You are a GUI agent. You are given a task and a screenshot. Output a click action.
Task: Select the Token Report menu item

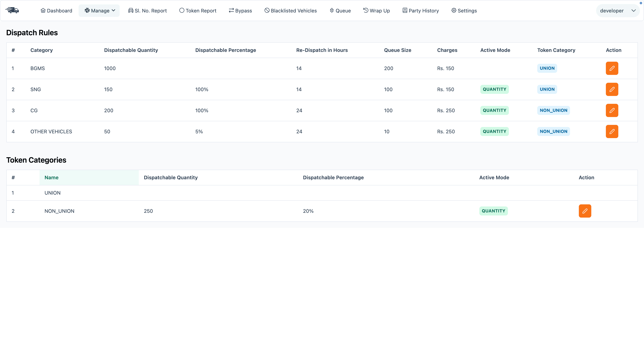click(x=198, y=11)
